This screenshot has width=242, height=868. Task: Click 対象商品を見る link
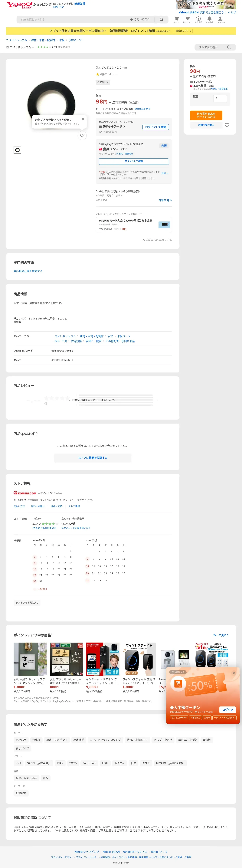coord(142,109)
